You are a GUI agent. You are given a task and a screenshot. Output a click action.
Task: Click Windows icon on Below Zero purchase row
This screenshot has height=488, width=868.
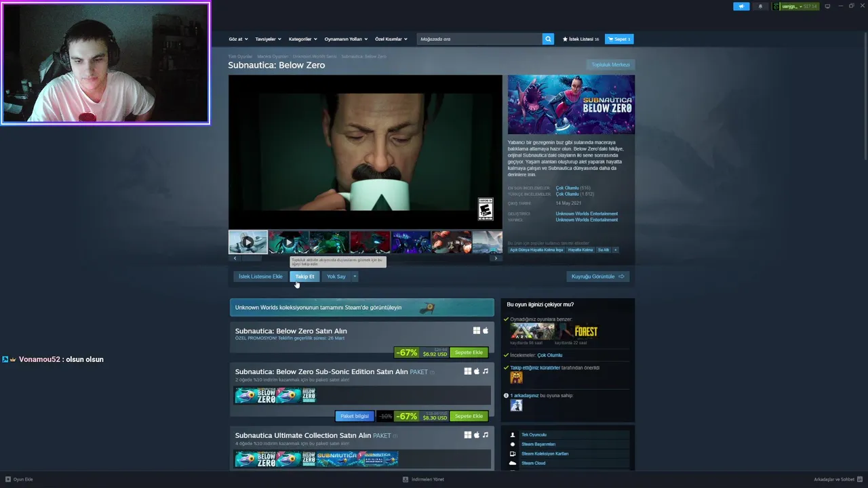pos(477,331)
